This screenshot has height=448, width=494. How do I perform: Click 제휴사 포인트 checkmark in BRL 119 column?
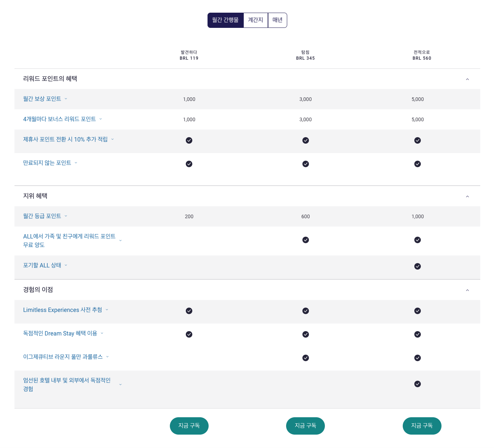(189, 140)
